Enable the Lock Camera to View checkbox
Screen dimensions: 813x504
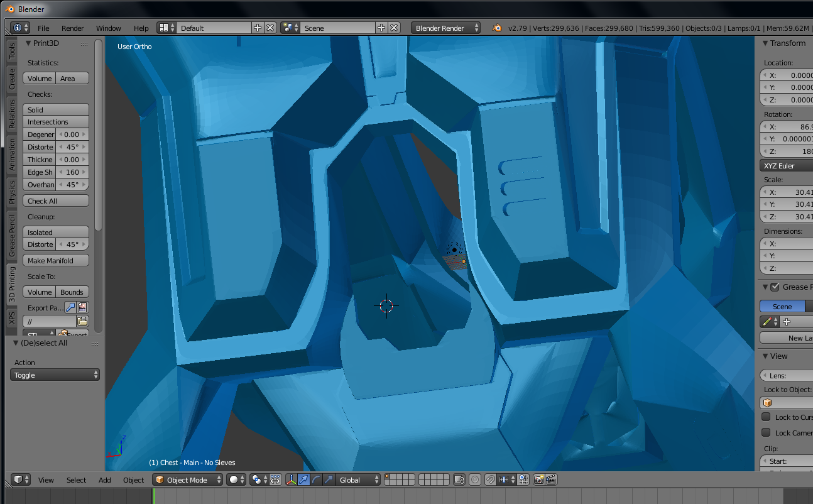pyautogui.click(x=766, y=432)
